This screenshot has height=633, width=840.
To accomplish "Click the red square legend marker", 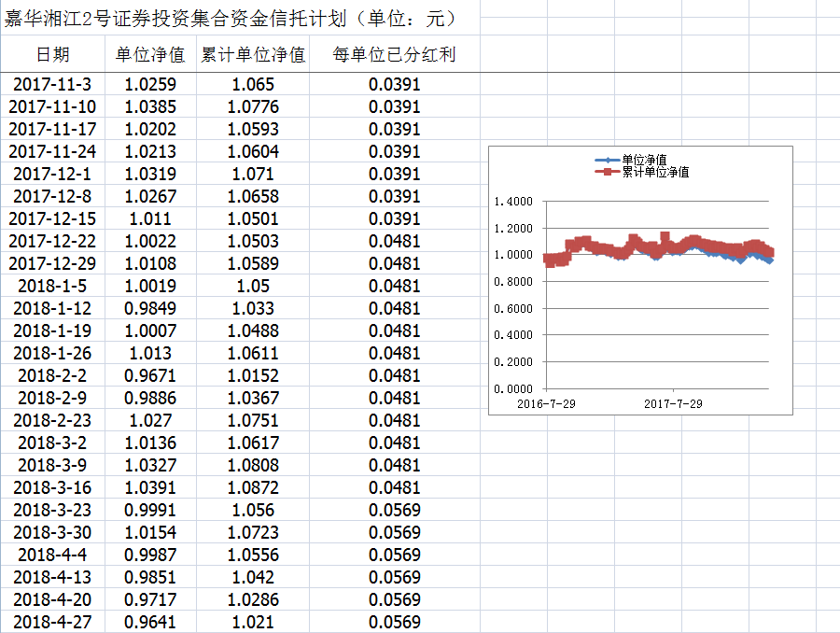I will (608, 172).
